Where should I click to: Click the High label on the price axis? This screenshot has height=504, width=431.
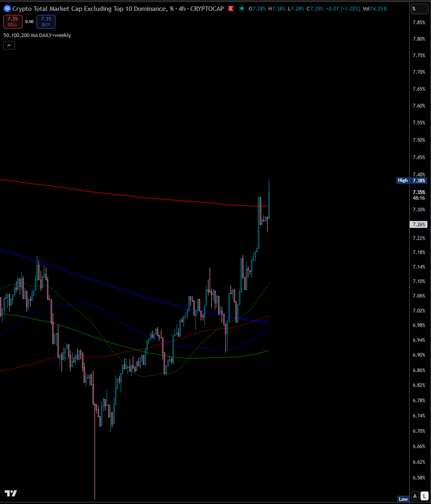click(402, 181)
